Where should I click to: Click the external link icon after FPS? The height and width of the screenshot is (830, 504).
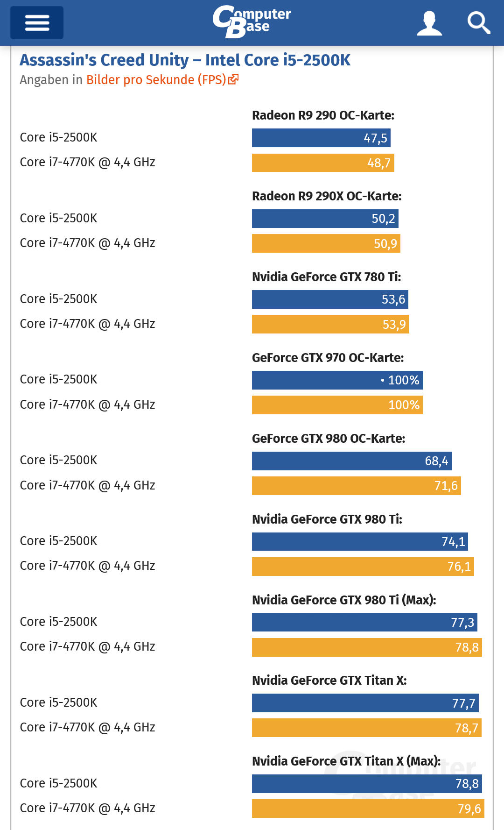tap(234, 79)
